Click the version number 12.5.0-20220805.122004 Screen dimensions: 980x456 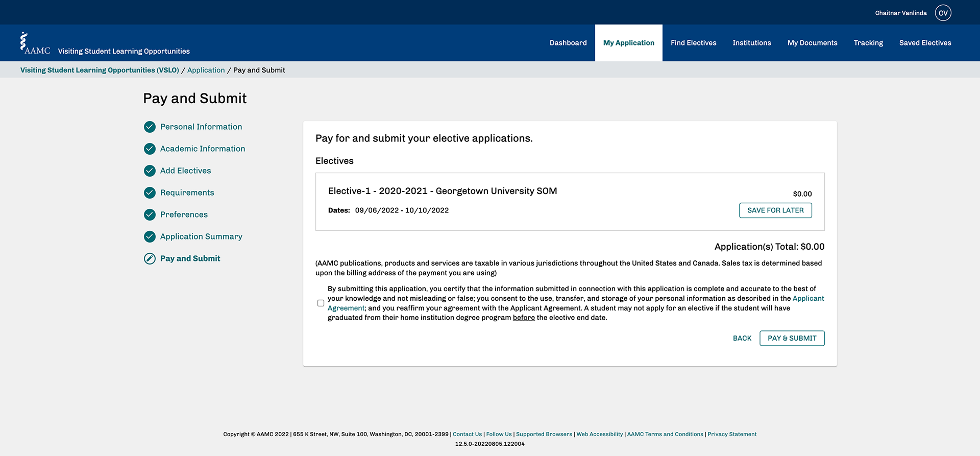pos(490,444)
